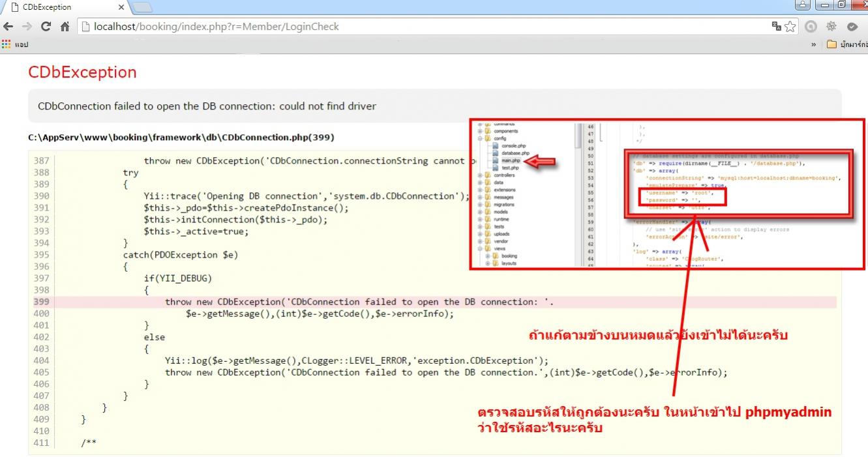
Task: Open the translate page icon
Action: coord(776,27)
